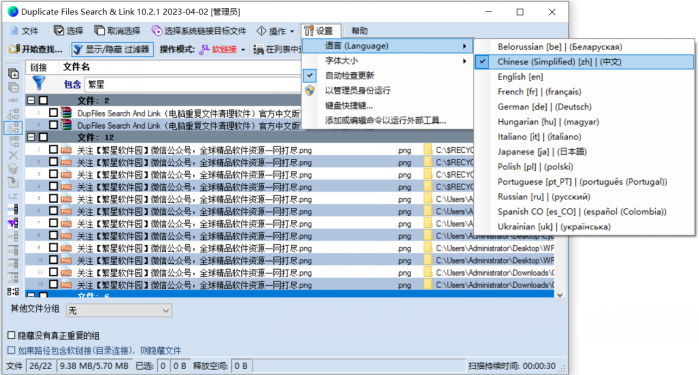
Task: Click the 开始查找... button
Action: coord(36,49)
